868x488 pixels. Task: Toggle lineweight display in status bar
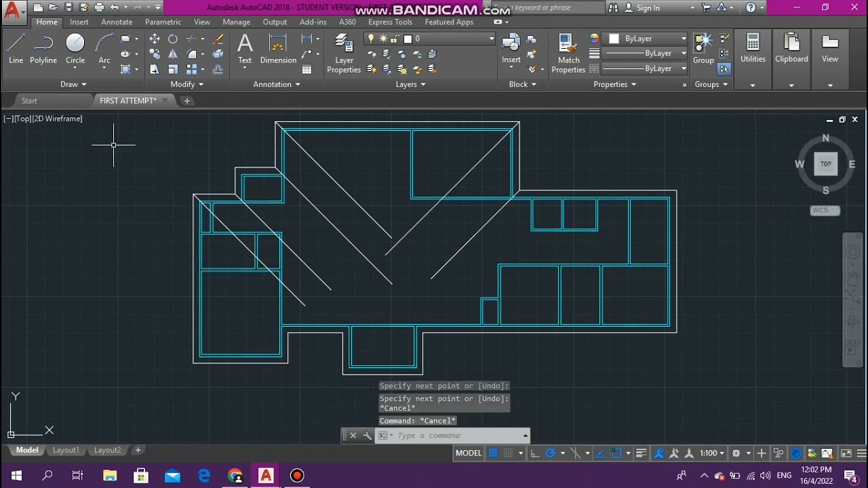[x=641, y=453]
